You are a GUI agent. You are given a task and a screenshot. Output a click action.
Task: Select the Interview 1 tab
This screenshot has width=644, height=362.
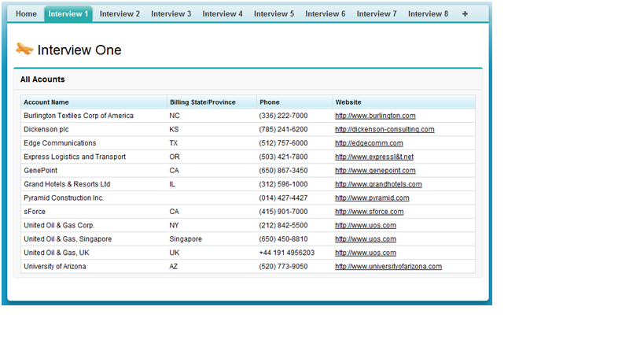click(68, 14)
